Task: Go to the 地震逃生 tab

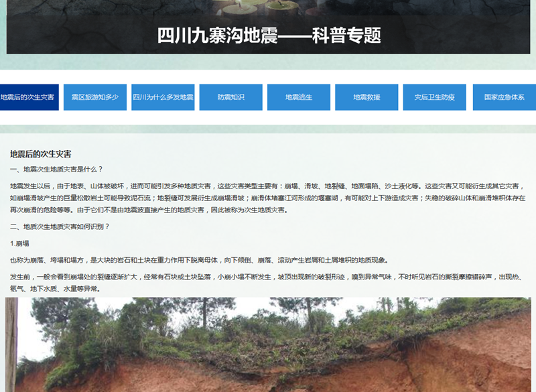Action: [x=299, y=97]
